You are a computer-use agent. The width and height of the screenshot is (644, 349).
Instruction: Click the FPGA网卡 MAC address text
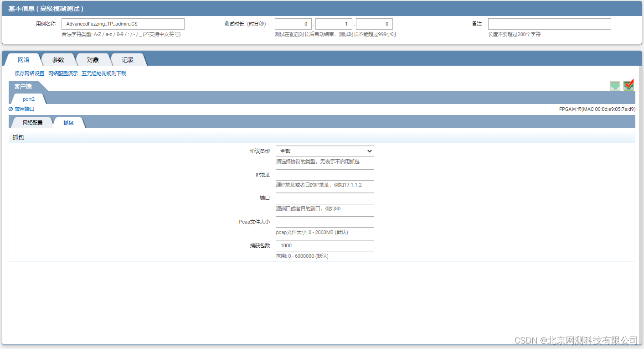(x=597, y=109)
